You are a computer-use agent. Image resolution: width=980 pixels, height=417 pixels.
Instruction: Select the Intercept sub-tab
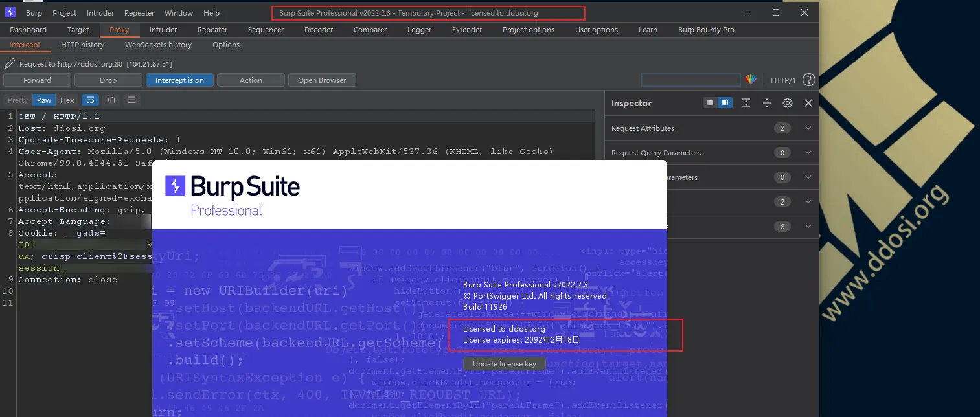pos(25,45)
